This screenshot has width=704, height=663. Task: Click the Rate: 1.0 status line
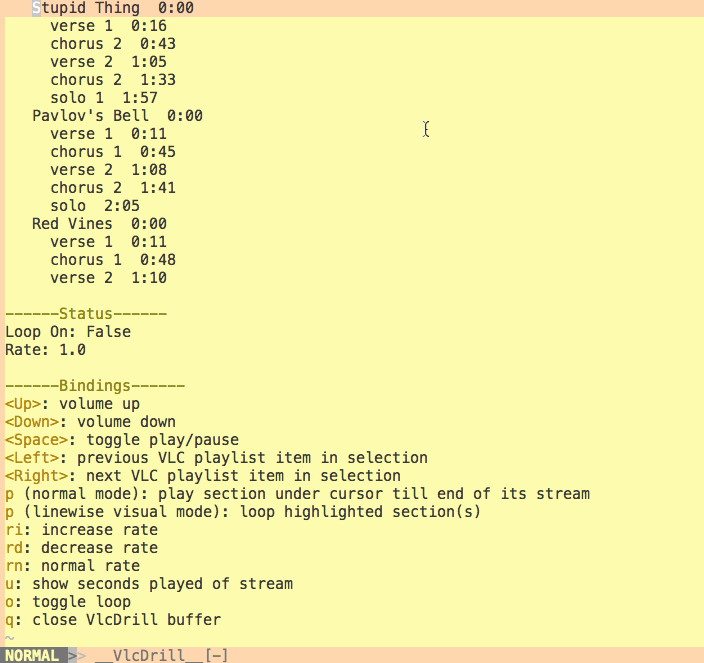point(46,350)
